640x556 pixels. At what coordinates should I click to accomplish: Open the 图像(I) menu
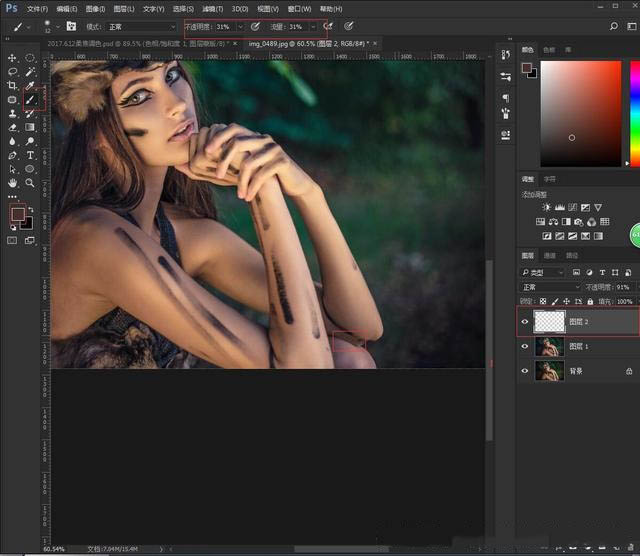click(x=95, y=8)
